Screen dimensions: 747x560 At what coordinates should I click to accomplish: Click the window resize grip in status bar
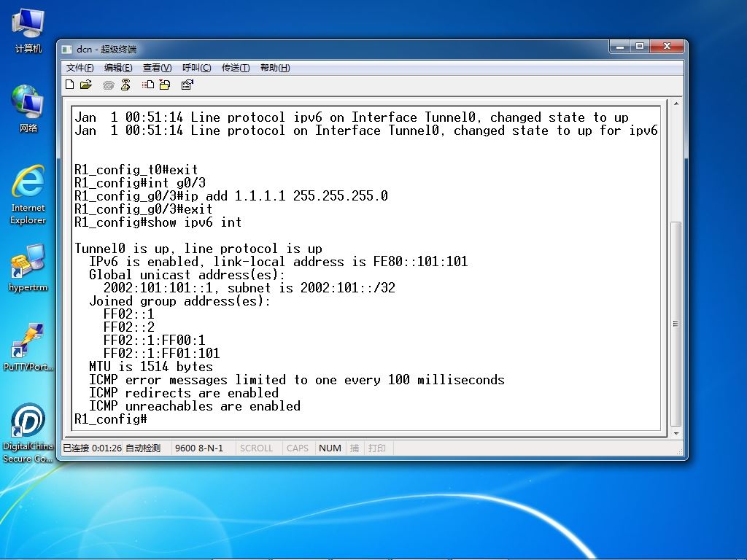coord(680,451)
